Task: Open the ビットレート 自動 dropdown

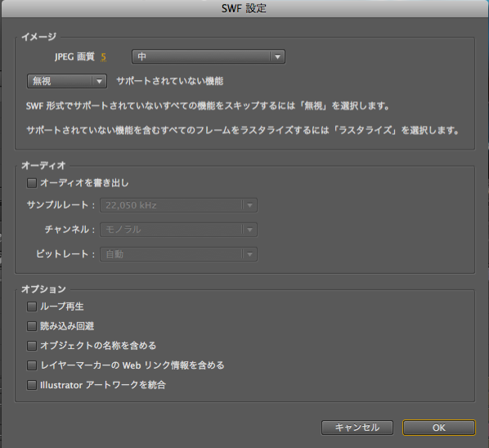Action: click(x=178, y=254)
